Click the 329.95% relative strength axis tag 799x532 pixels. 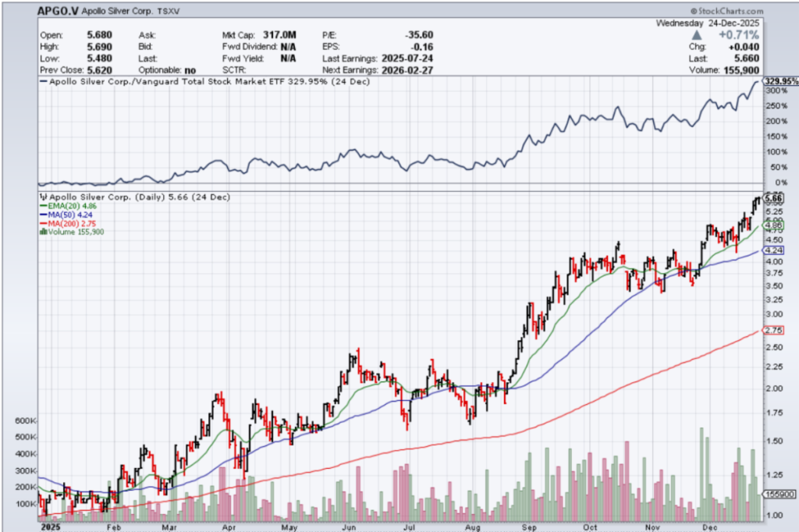779,81
